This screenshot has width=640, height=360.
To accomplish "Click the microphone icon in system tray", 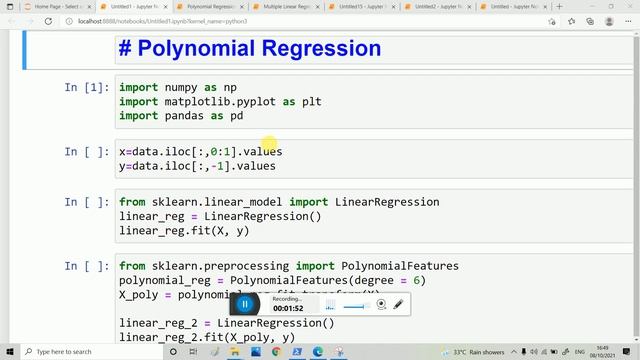I will (524, 352).
